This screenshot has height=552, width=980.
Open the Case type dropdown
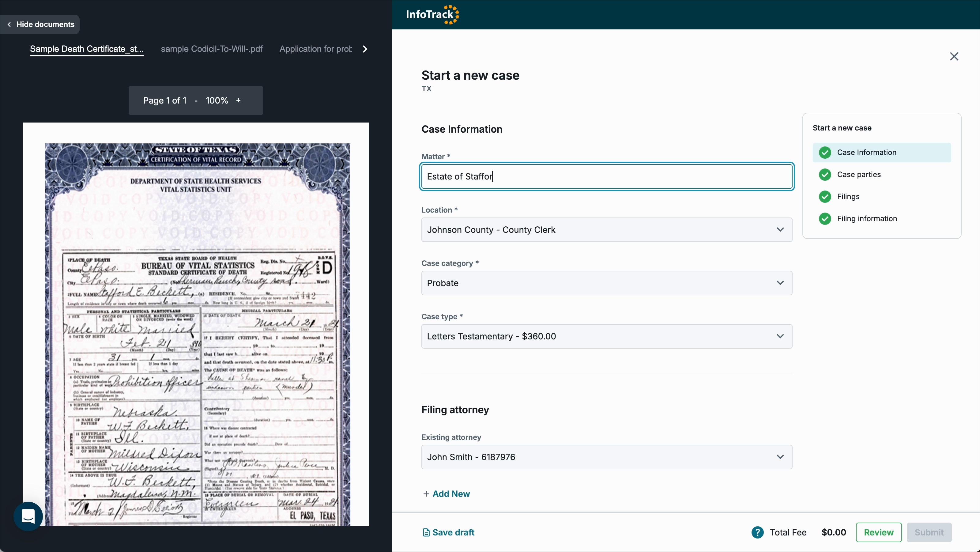tap(780, 336)
